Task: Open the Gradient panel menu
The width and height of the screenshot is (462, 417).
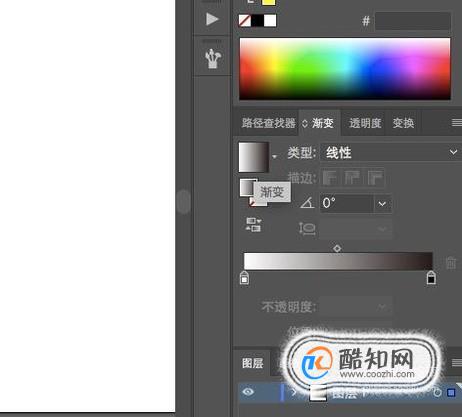Action: (457, 123)
